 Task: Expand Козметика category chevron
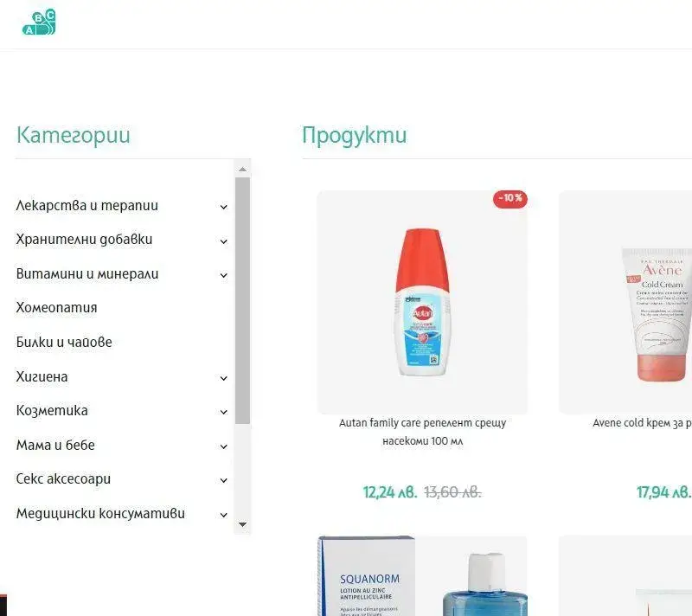pos(224,412)
